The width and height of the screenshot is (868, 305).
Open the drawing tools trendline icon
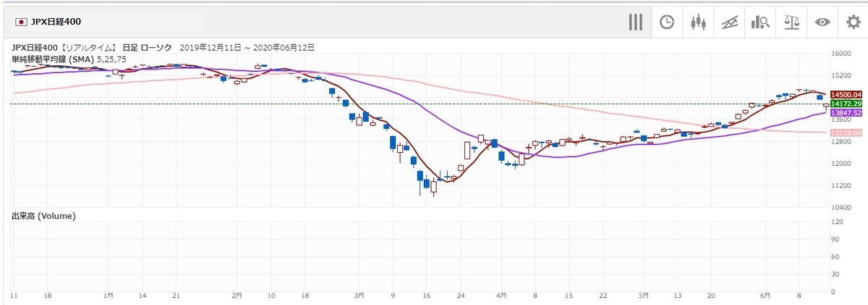[x=729, y=22]
